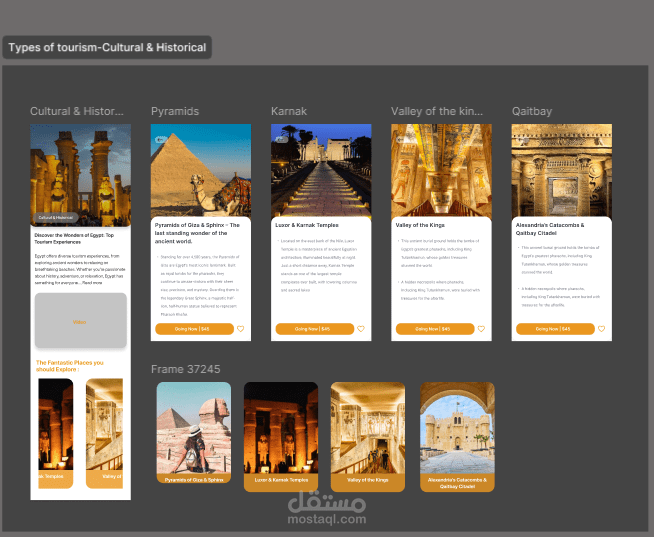Viewport: 654px width, 537px height.
Task: Select the 'Pyramids' frame label
Action: [x=175, y=111]
